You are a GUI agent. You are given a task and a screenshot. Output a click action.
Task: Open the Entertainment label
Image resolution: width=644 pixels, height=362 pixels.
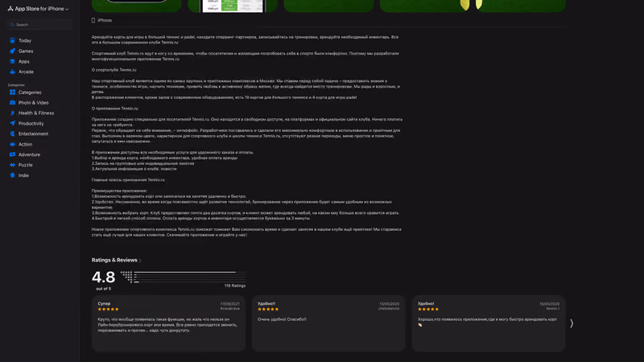coord(33,134)
